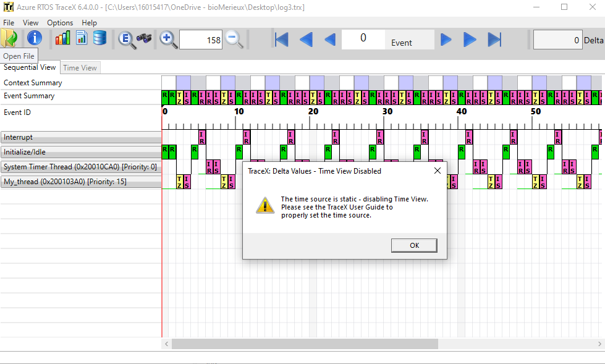The width and height of the screenshot is (605, 364).
Task: Open the File menu
Action: click(9, 23)
